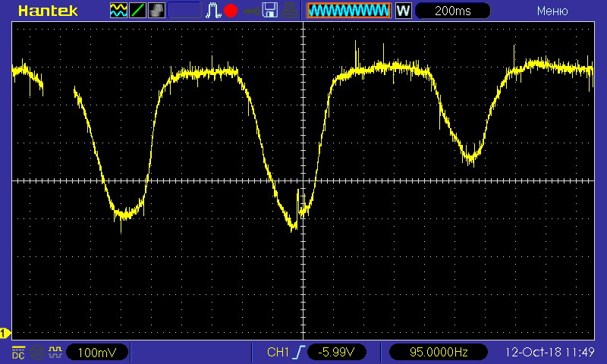This screenshot has width=607, height=364.
Task: Toggle the DC coupling indicator
Action: click(18, 353)
